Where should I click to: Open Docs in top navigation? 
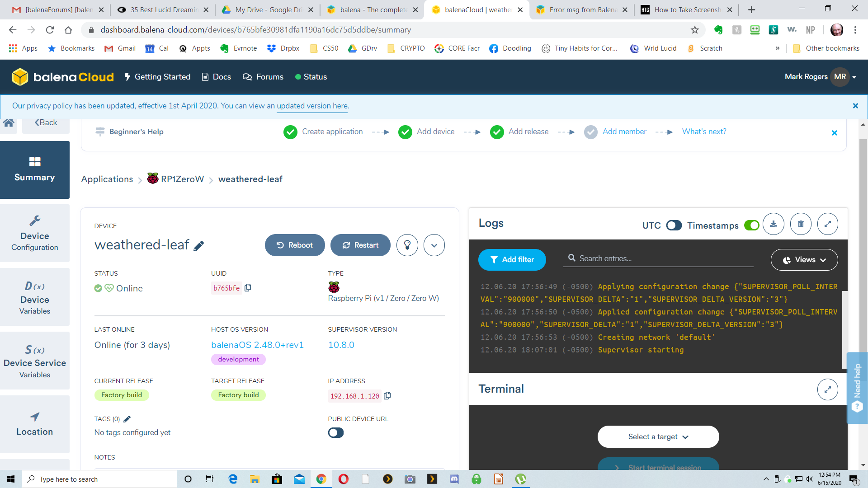click(x=217, y=77)
